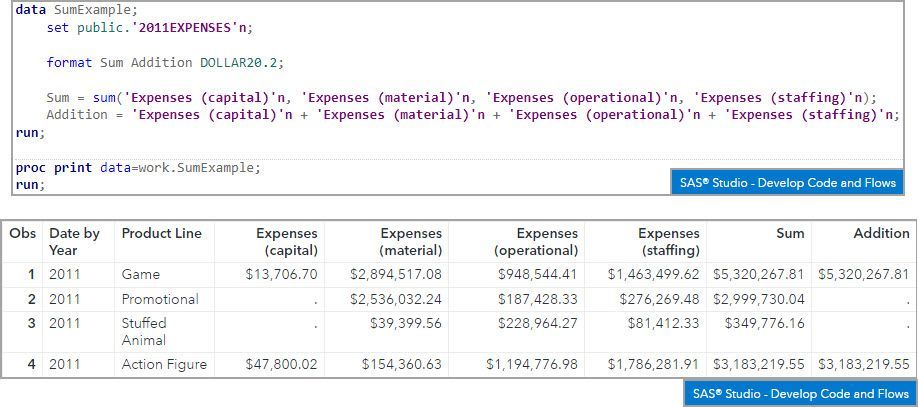Screen dimensions: 918x407
Task: Select the Stuffed Animal cell
Action: (x=144, y=331)
